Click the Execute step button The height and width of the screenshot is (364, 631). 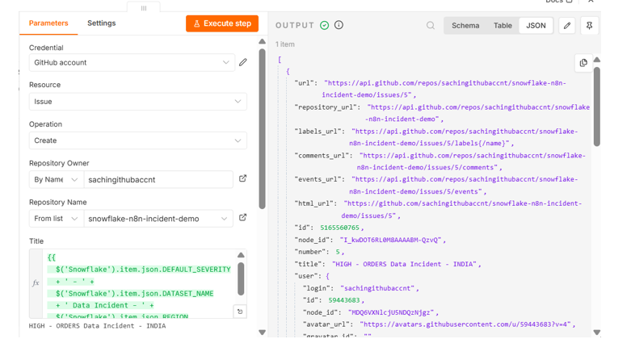coord(222,23)
